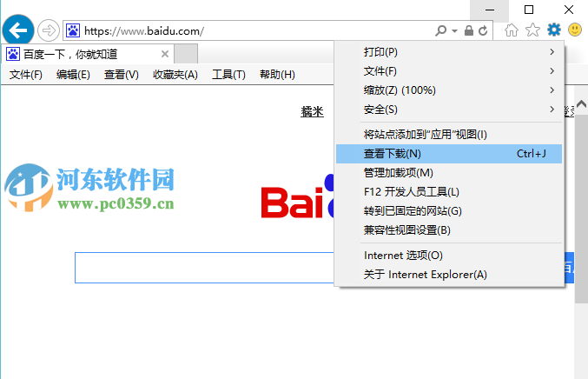
Task: Click the security lock icon
Action: tap(469, 30)
